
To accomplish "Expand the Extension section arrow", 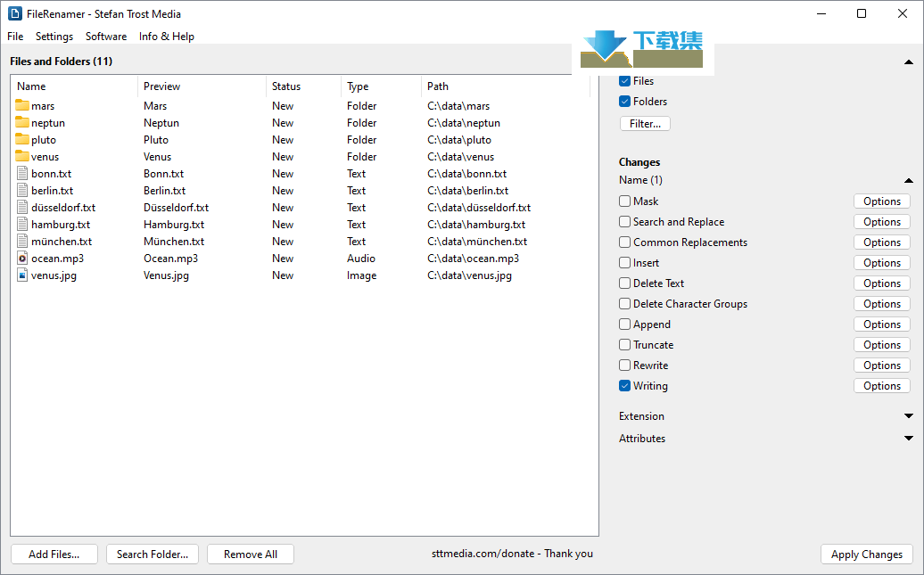I will click(909, 416).
